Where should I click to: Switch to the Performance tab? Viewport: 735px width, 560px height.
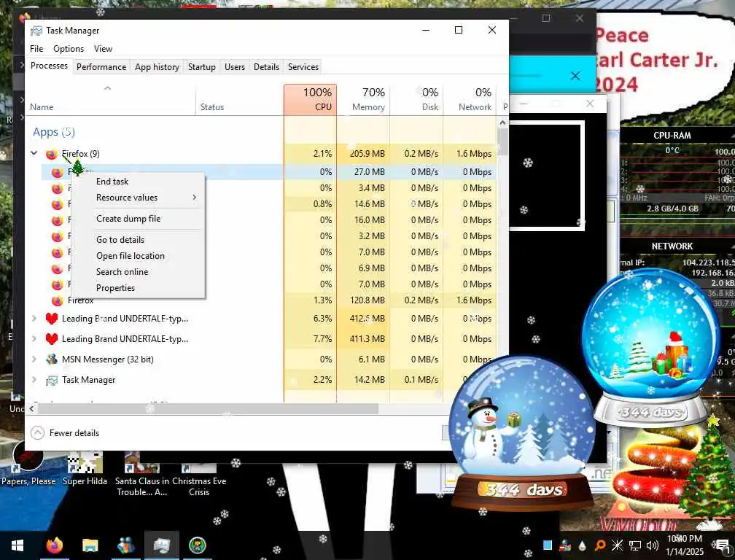(x=101, y=67)
